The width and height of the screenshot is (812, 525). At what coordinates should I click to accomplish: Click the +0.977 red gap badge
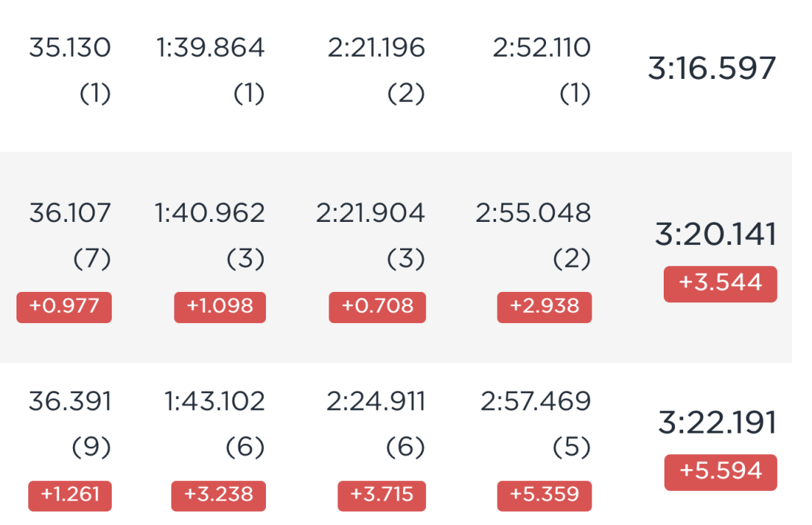coord(64,307)
